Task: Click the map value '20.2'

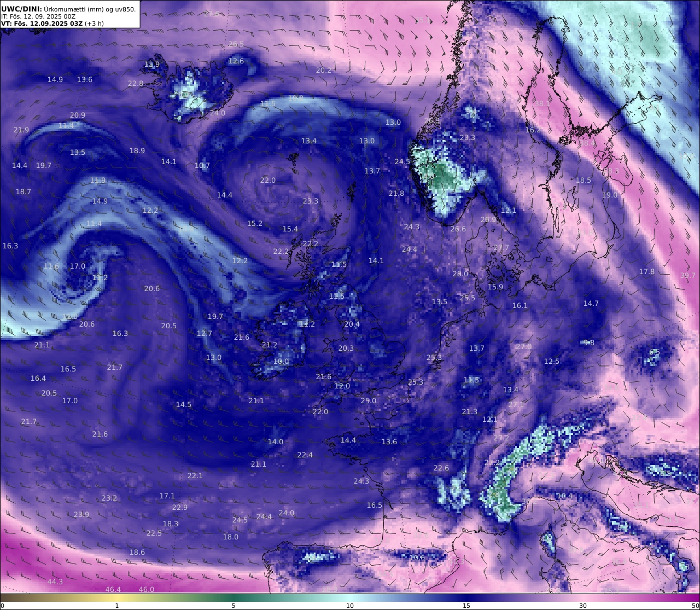Action: coord(324,70)
